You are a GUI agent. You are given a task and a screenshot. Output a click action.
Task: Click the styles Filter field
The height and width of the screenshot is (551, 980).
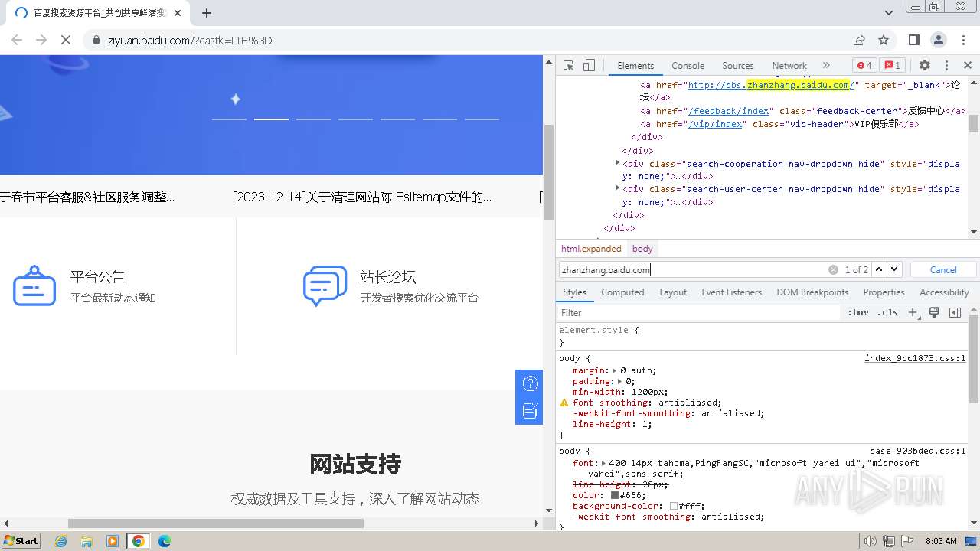pyautogui.click(x=698, y=312)
